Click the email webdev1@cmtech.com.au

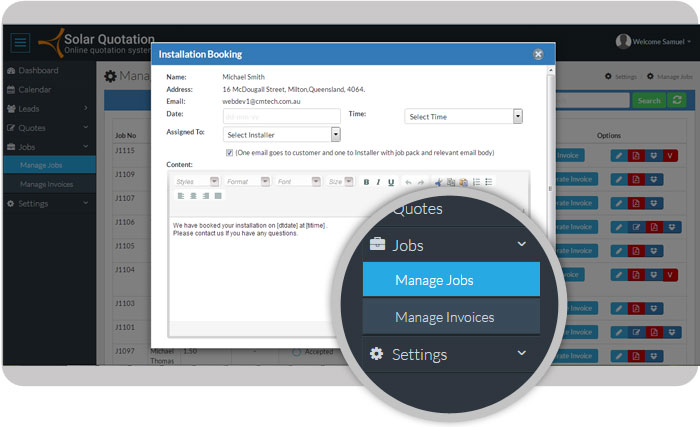pos(261,101)
